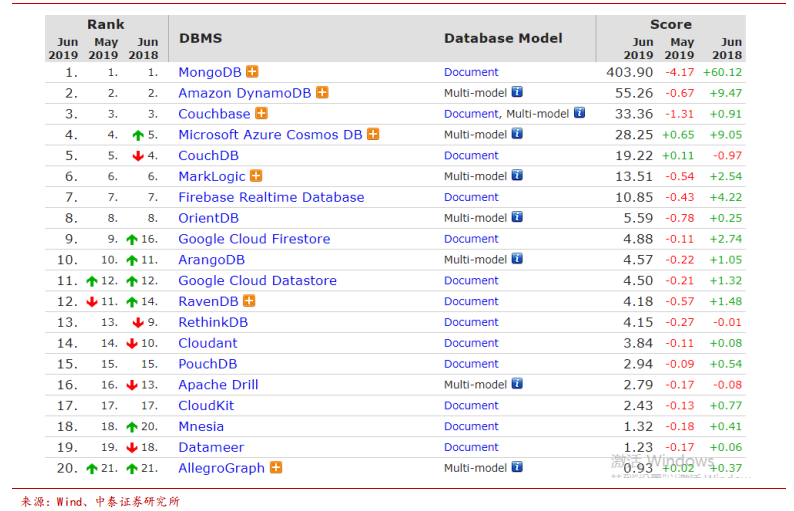Image resolution: width=794 pixels, height=511 pixels.
Task: Select the change value -4.17
Action: pos(680,72)
